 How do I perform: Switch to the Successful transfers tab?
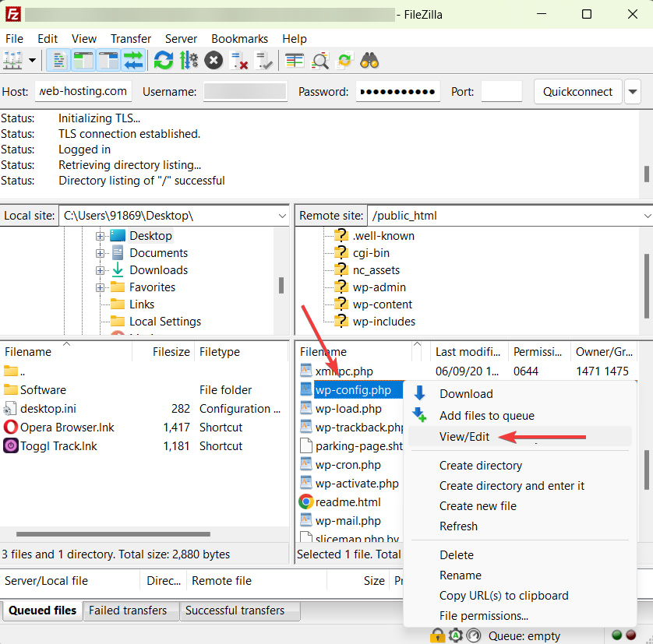click(239, 611)
